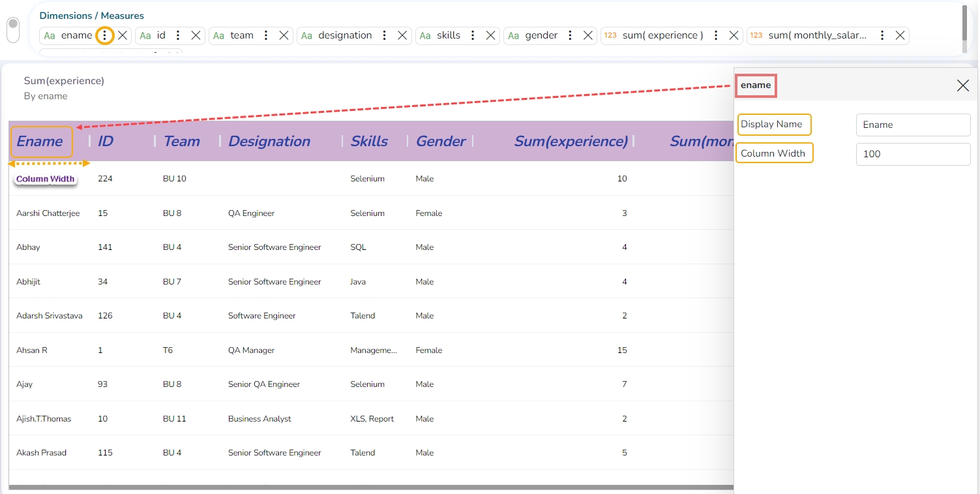Toggle the switch beside Dimensions / Measures

tap(13, 30)
